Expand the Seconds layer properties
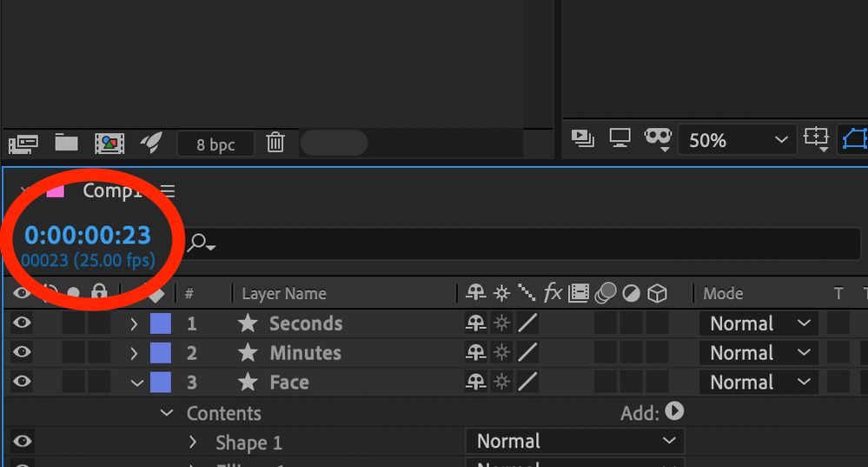The height and width of the screenshot is (467, 868). coord(134,324)
